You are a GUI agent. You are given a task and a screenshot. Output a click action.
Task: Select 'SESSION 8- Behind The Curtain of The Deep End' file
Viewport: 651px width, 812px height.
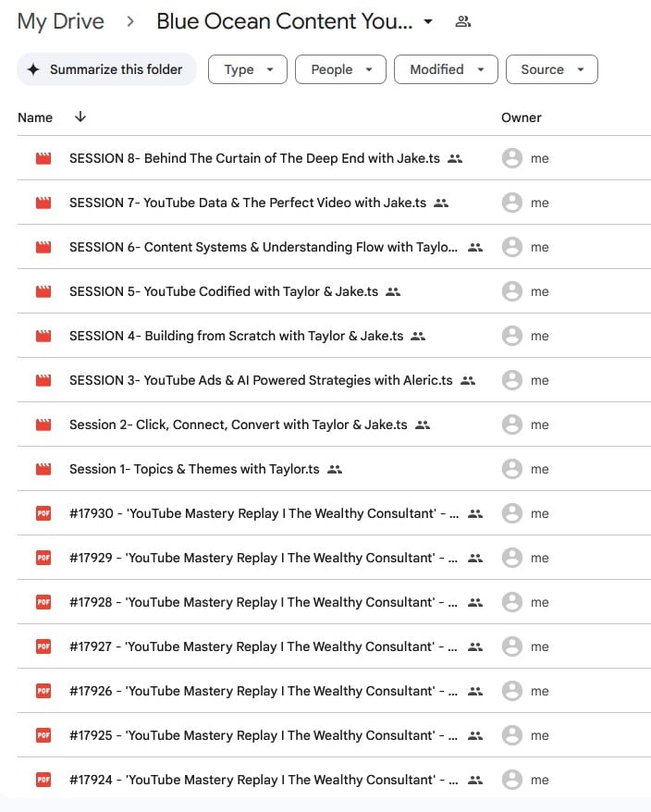click(254, 158)
